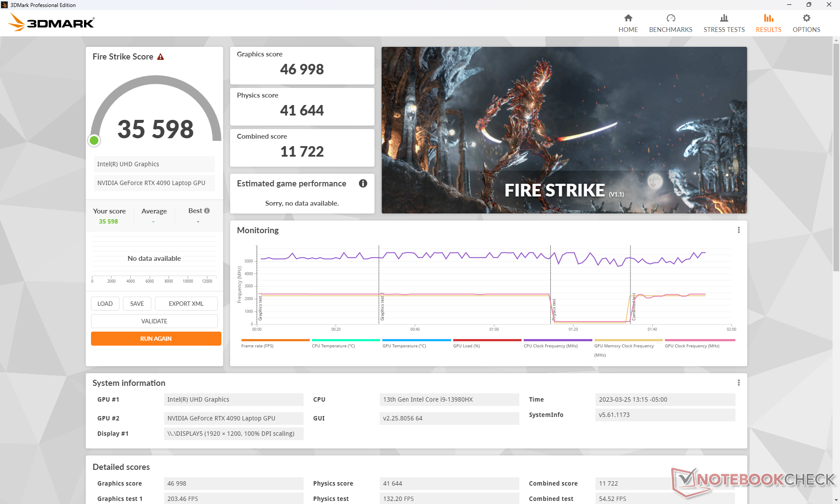Click the Fire Strike preview image
Screen dimensions: 840x504
coord(564,130)
